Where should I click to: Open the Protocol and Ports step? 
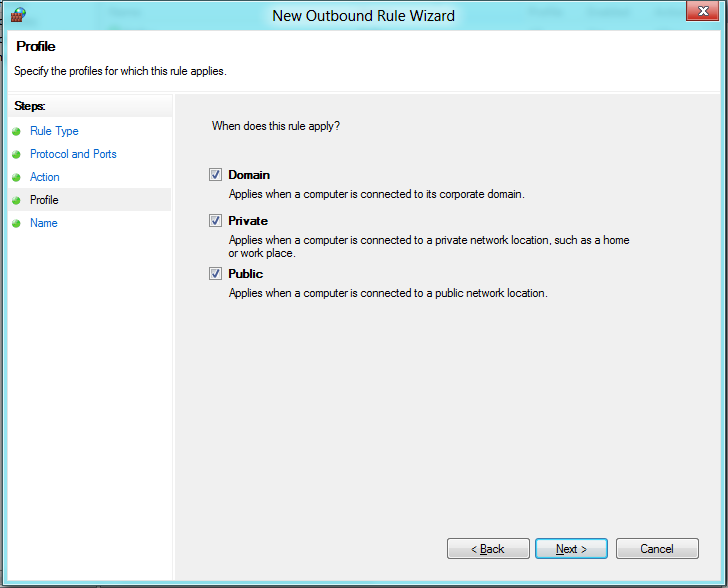click(x=73, y=154)
